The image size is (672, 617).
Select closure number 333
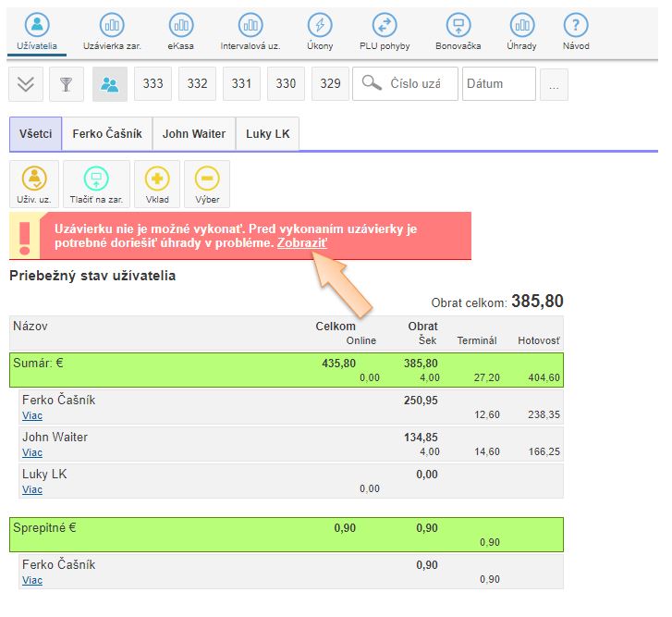(x=153, y=84)
